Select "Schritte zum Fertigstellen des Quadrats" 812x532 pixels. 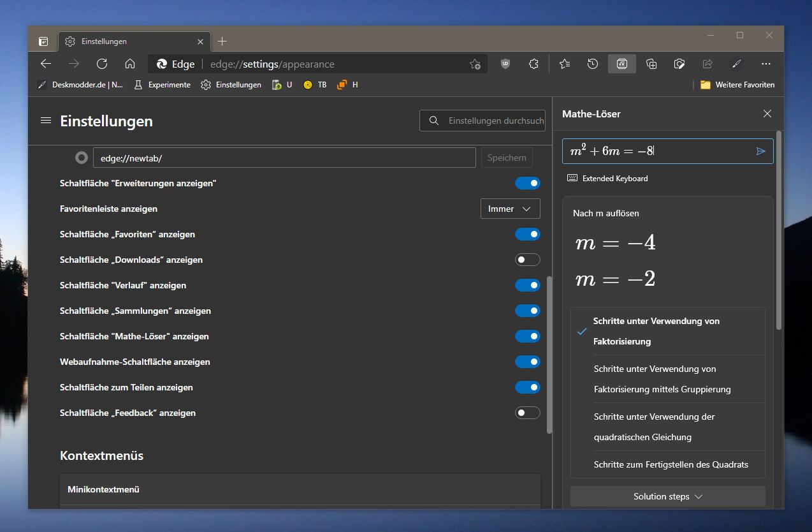671,464
